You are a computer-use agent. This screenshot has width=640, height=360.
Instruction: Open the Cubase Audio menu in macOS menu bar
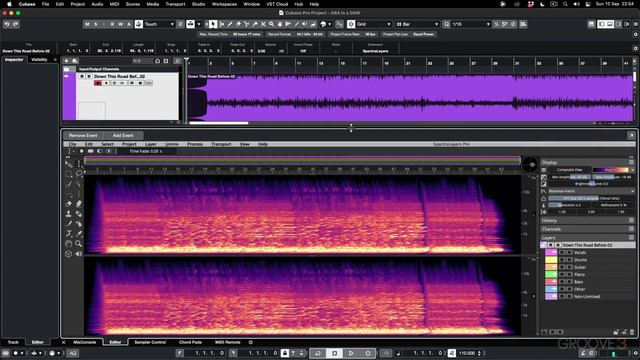pyautogui.click(x=97, y=4)
